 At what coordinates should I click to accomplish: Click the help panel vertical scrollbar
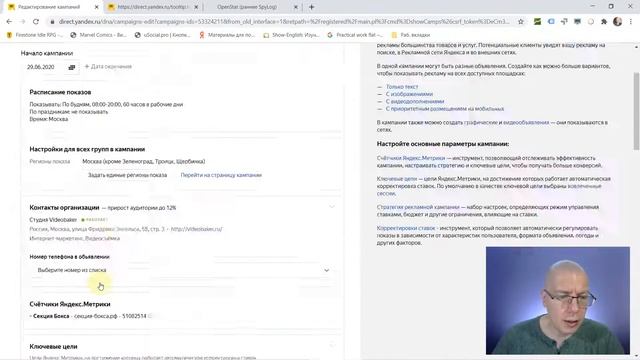(636, 111)
